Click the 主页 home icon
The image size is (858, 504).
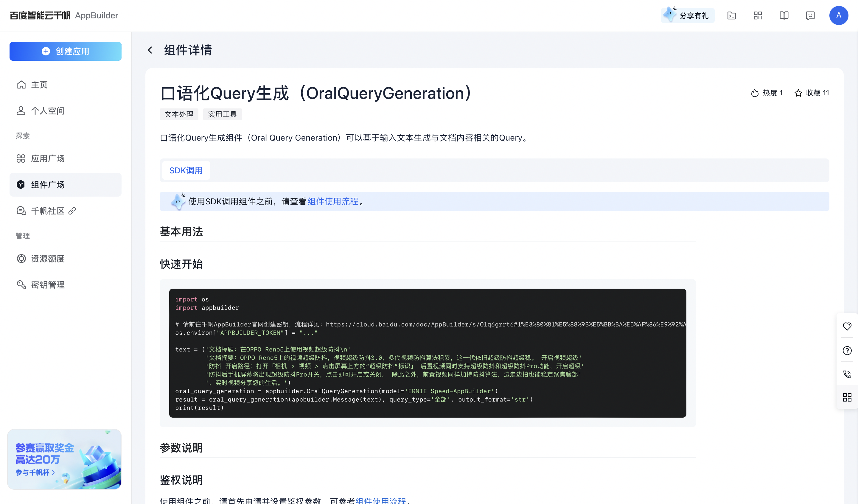(x=21, y=85)
